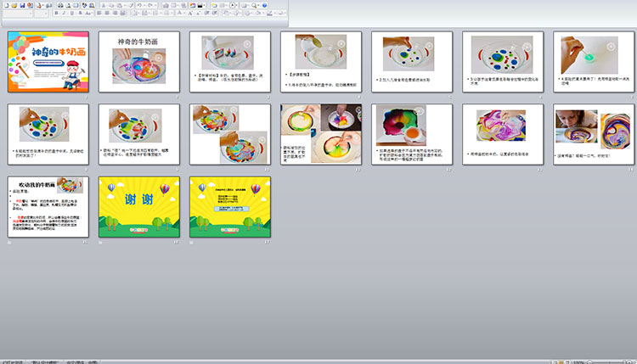
Task: Switch to Normal view in status bar
Action: coord(555,362)
